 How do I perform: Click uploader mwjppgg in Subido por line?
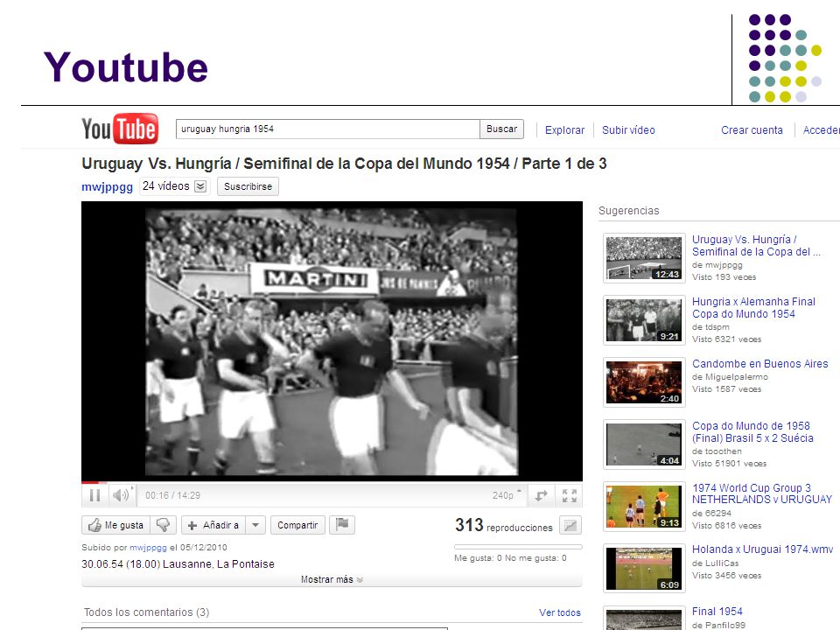148,548
